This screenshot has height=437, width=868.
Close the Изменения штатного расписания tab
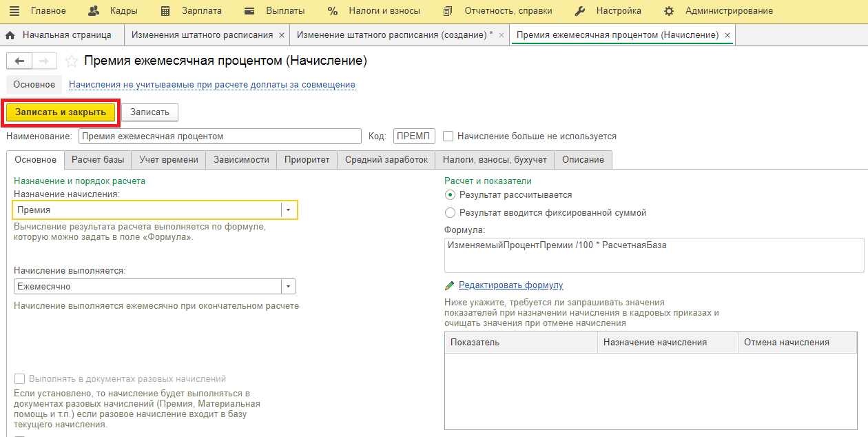coord(281,35)
